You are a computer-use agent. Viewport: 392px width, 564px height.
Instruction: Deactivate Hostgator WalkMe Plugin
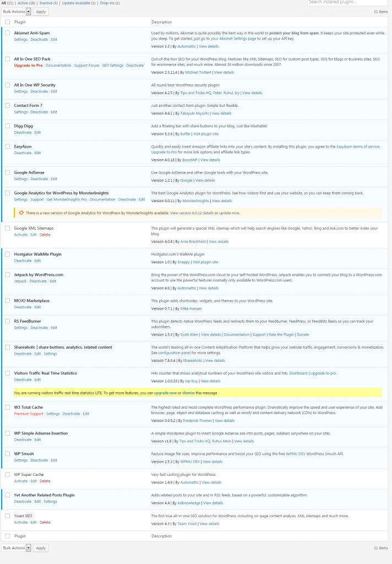[23, 261]
